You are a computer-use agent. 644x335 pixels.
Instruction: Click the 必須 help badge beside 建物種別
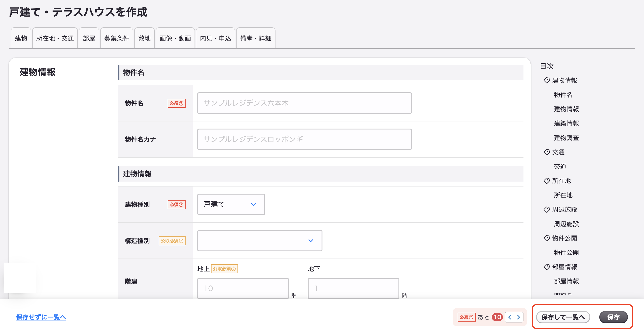[x=176, y=204]
